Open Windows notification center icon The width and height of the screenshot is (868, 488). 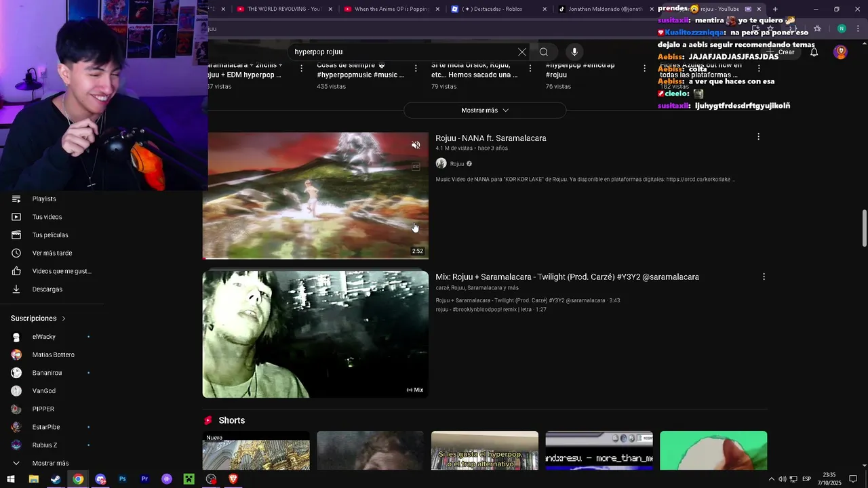(853, 479)
